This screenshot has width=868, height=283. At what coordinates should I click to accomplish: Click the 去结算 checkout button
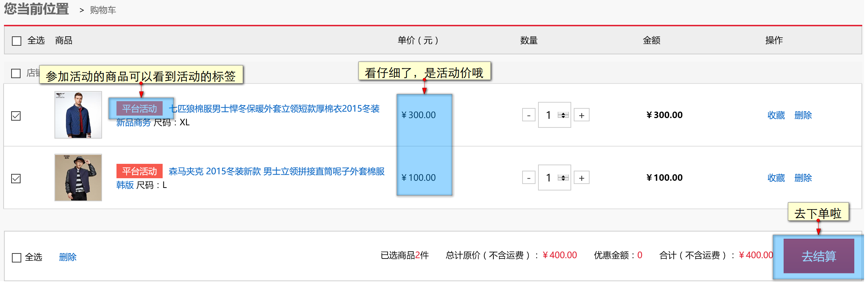[819, 256]
